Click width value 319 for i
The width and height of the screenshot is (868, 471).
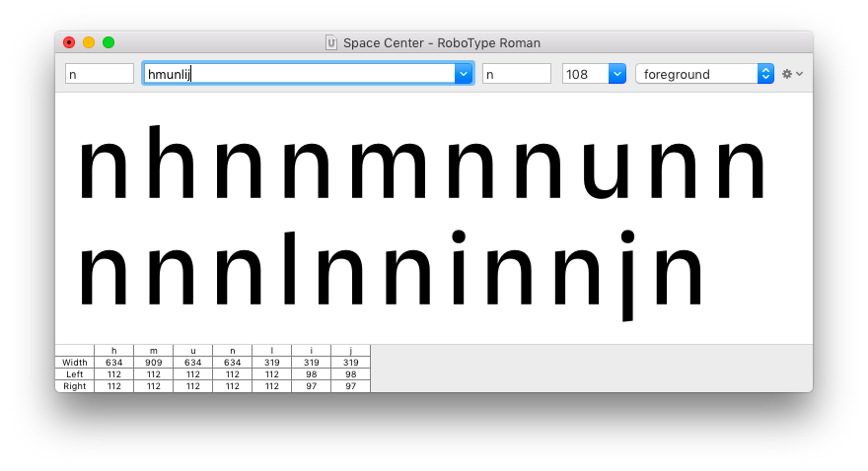[311, 363]
